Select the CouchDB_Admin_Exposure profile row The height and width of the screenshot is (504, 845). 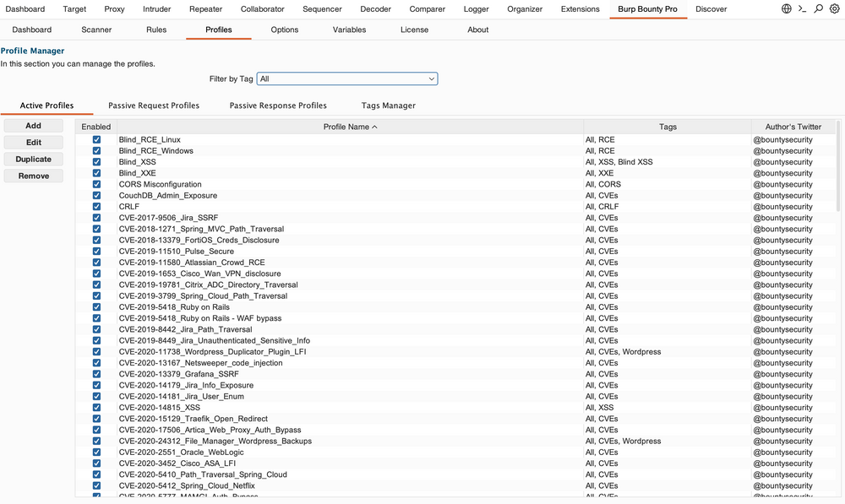tap(338, 195)
